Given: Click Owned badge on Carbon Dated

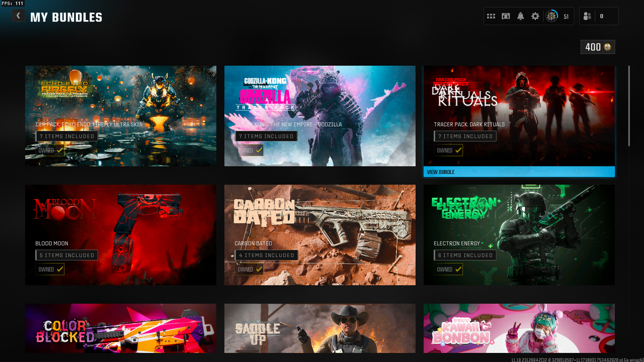Looking at the screenshot, I should [249, 269].
